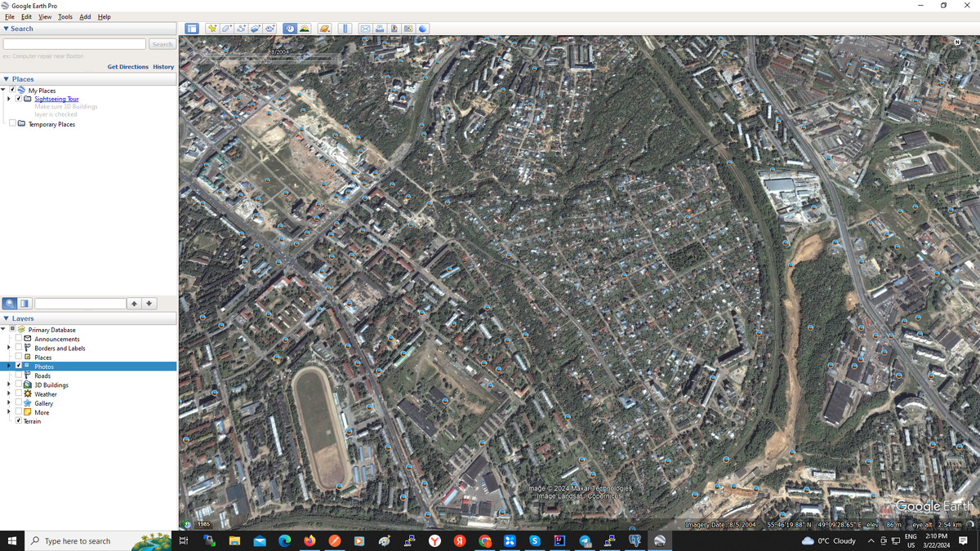Screen dimensions: 980x551
Task: Open the Tools menu
Action: (x=65, y=16)
